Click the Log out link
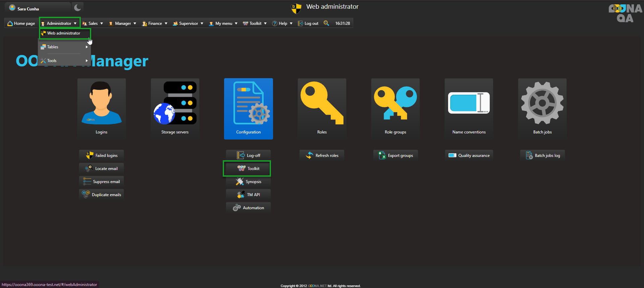Viewport: 644px width, 288px height. (308, 23)
